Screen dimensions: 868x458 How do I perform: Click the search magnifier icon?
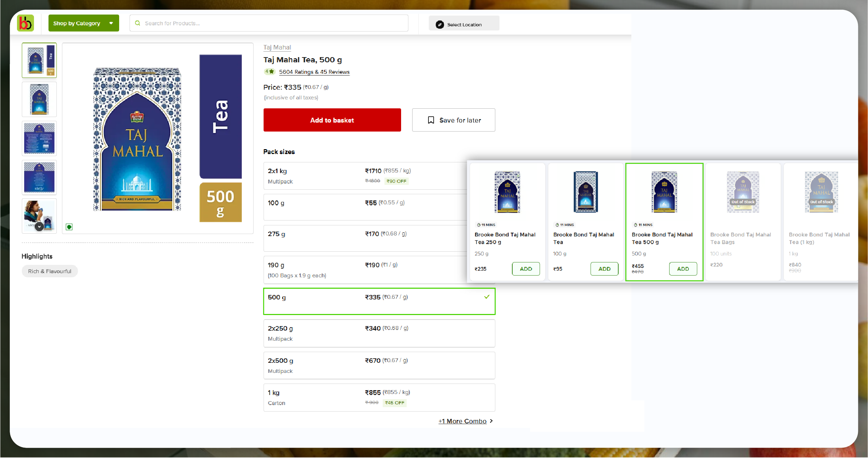point(138,23)
